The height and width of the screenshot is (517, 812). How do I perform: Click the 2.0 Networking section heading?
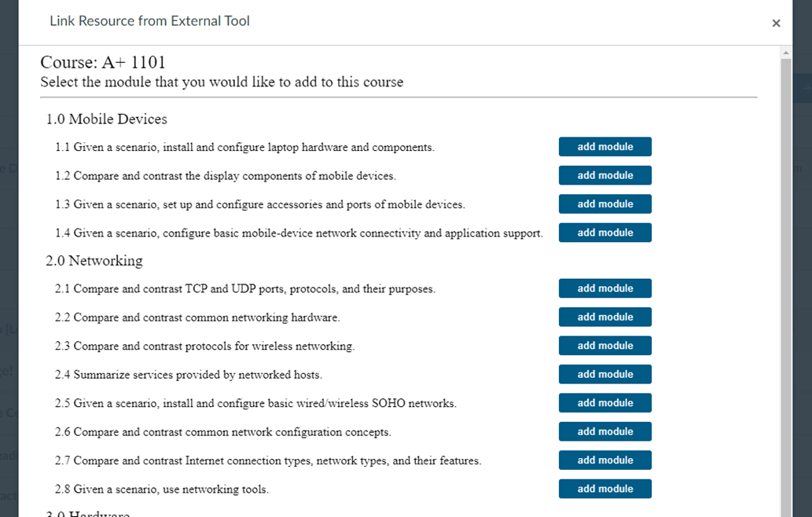point(94,261)
